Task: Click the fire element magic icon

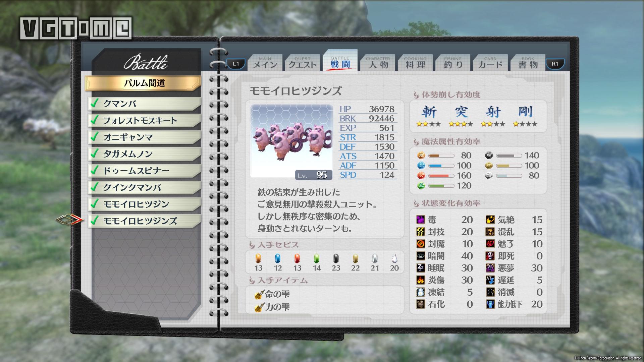Action: [421, 176]
